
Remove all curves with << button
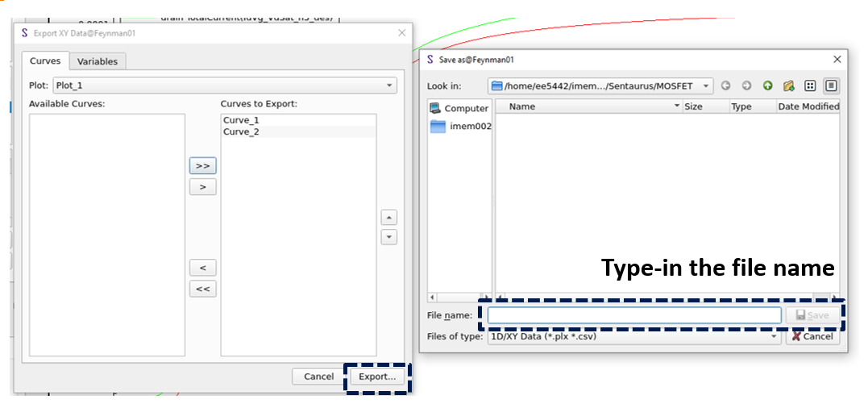pyautogui.click(x=202, y=289)
